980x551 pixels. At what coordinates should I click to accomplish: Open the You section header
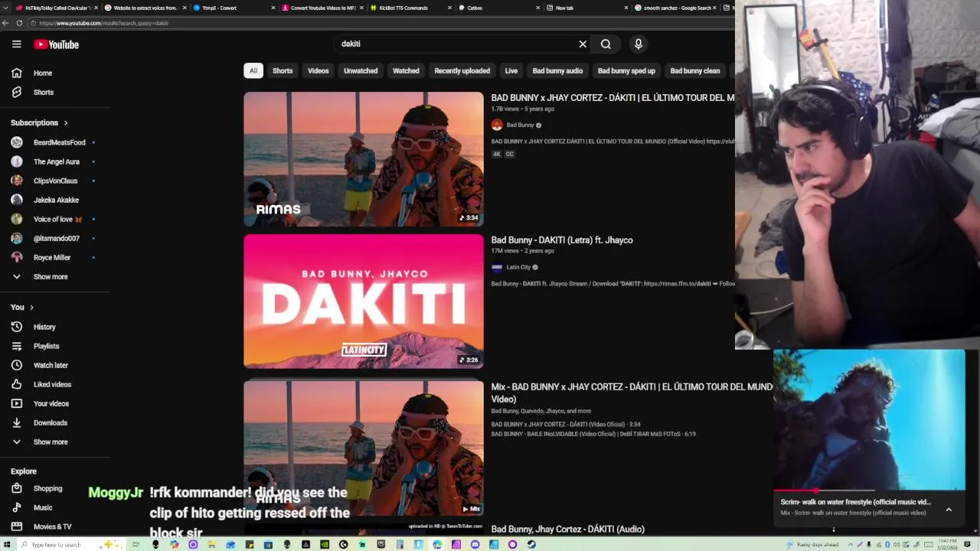tap(22, 307)
